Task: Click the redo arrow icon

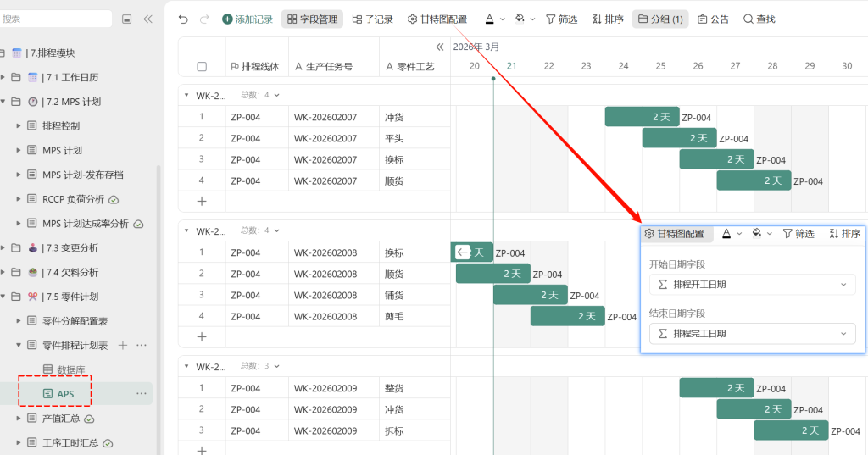Action: [204, 19]
